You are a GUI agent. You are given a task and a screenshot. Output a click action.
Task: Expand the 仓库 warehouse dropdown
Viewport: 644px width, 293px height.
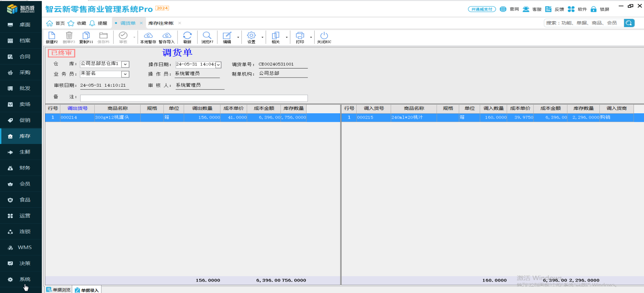125,64
